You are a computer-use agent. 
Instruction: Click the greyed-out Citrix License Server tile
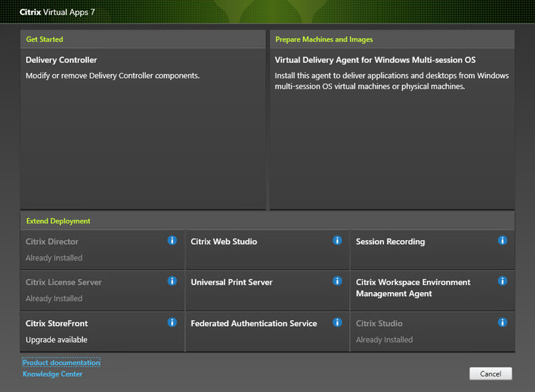[x=102, y=291]
